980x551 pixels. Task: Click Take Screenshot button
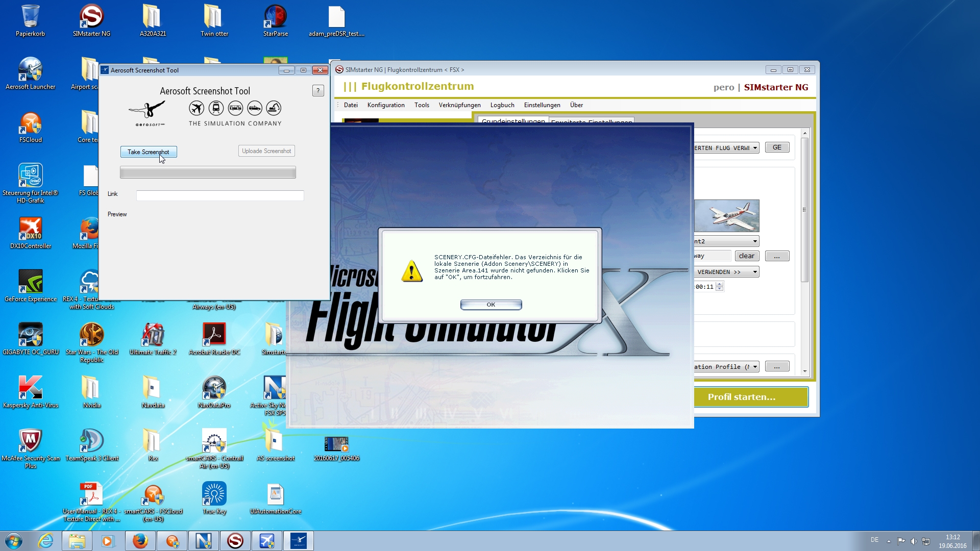(148, 152)
